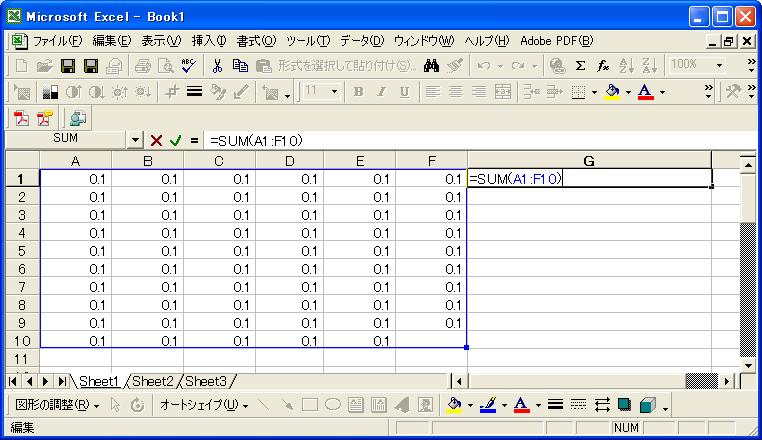
Task: Click Font Color red swatch in formatting toolbar
Action: point(645,91)
